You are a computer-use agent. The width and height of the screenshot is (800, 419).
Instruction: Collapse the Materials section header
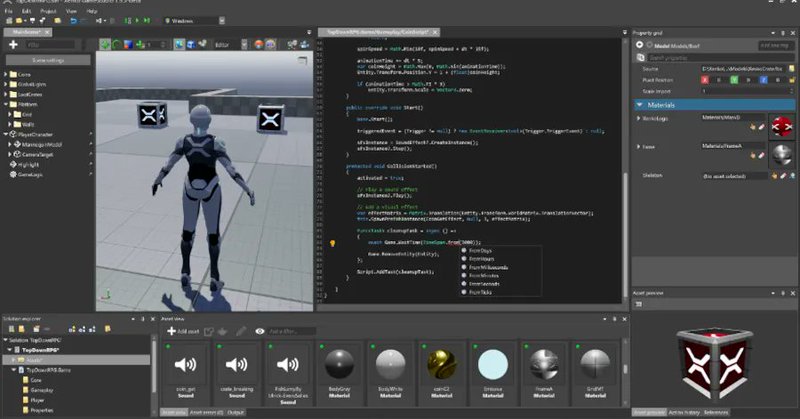tap(714, 105)
